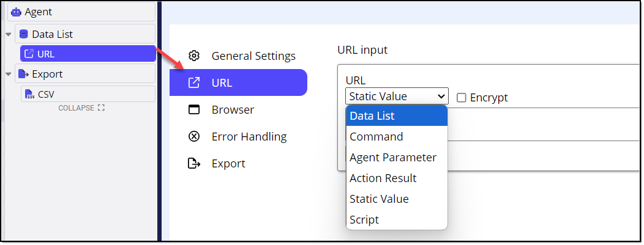Screen dimensions: 644x245
Task: Select the Command dropdown option
Action: pyautogui.click(x=397, y=136)
